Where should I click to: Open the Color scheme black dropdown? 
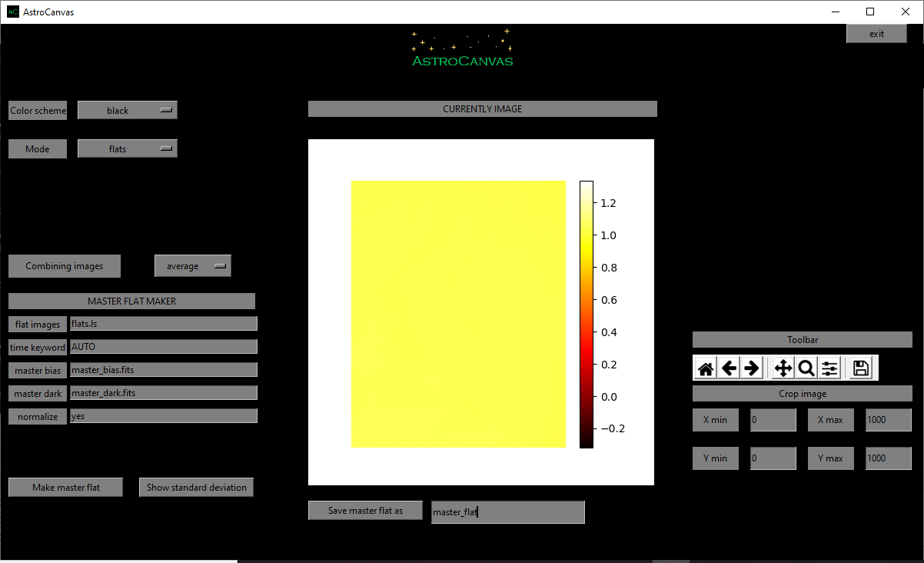point(128,110)
